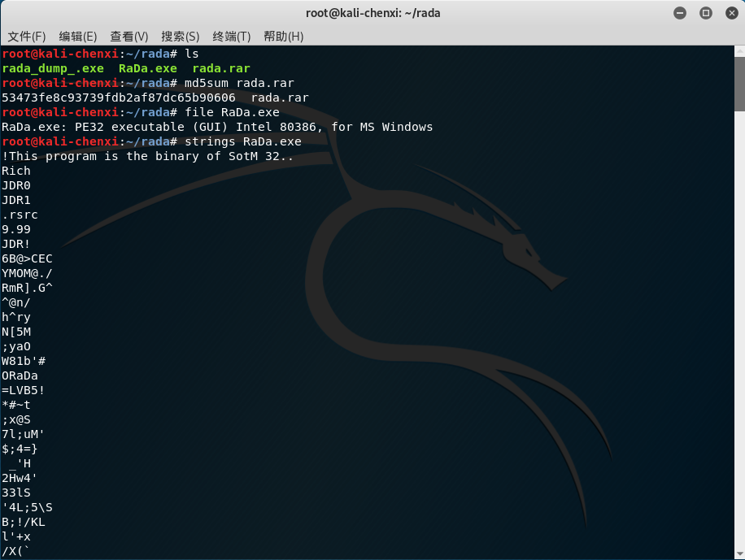This screenshot has width=745, height=560.
Task: Click the 'N[5M' string line
Action: [x=16, y=332]
